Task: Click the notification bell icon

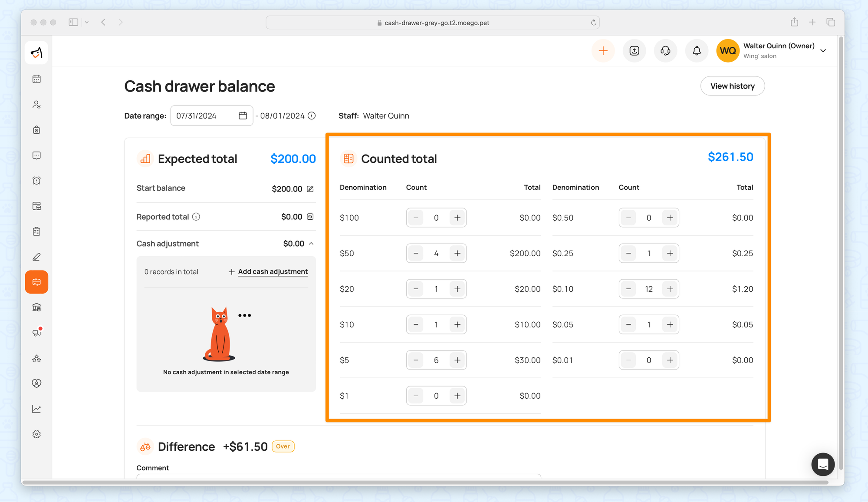Action: click(697, 51)
